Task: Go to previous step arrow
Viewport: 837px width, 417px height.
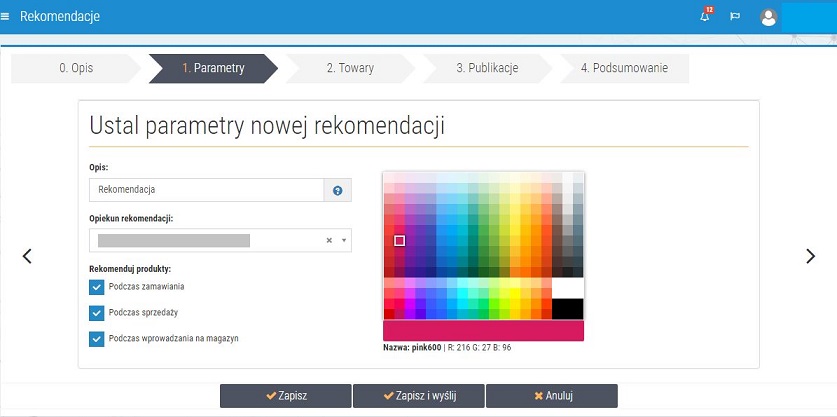Action: tap(27, 256)
